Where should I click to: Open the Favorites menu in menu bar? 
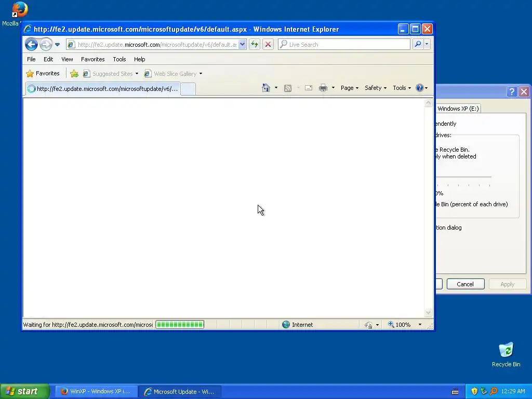(x=92, y=59)
